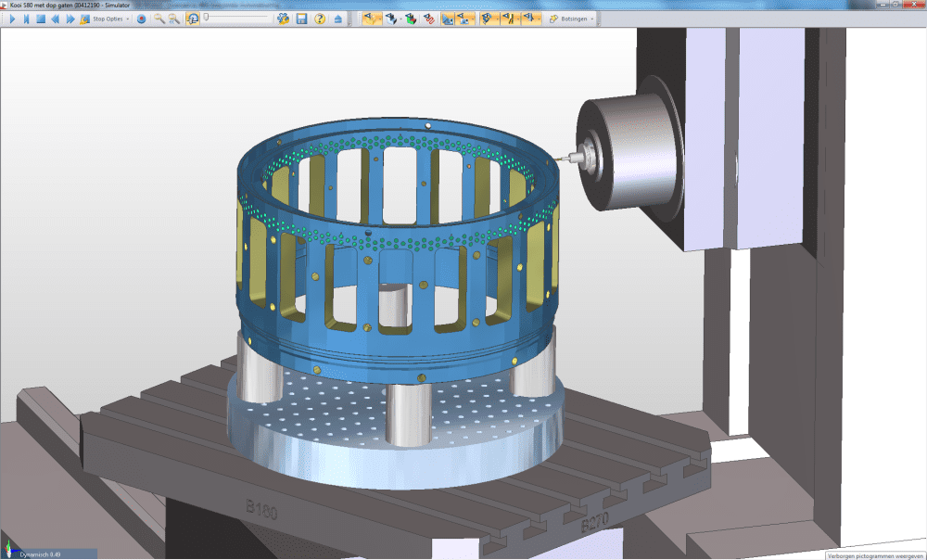Click the red record button
The image size is (927, 560).
pos(141,19)
